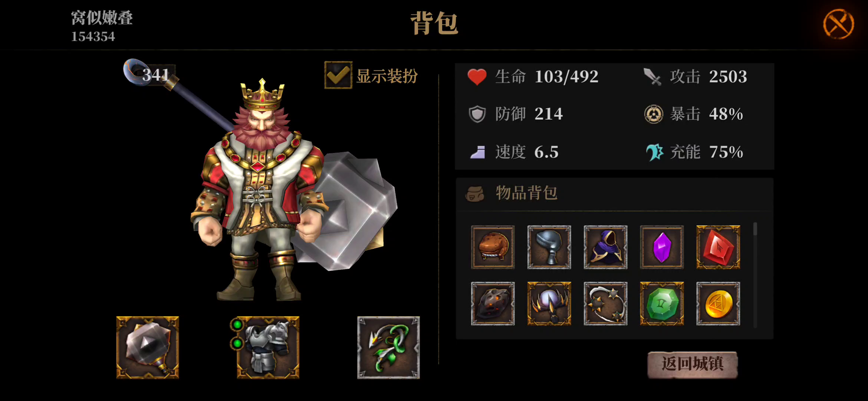Select the black lava rock item
Screen dimensions: 868x401
(493, 304)
